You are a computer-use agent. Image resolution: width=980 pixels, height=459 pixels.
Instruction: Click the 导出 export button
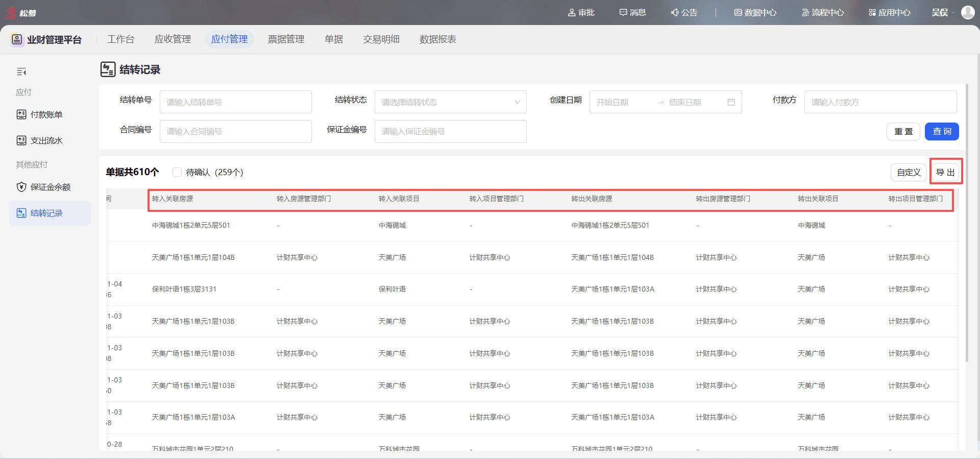point(945,173)
